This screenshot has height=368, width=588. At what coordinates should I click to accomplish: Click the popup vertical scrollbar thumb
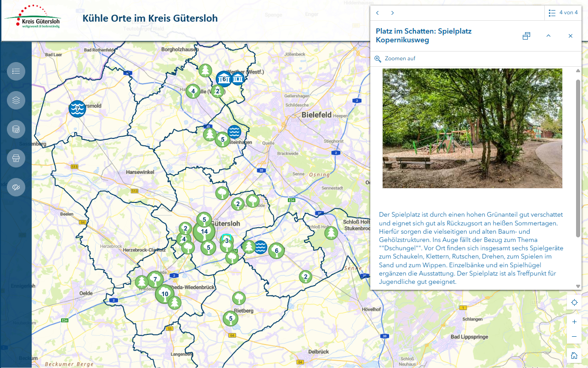click(578, 158)
